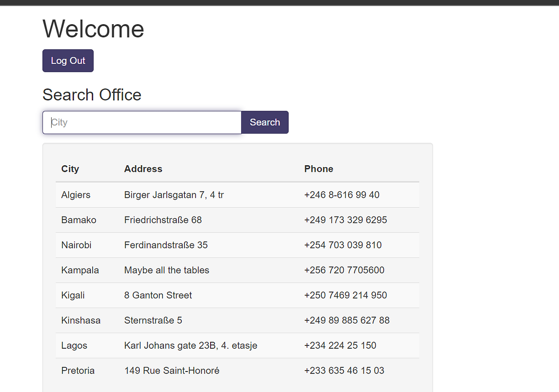Viewport: 559px width, 392px height.
Task: Click the Pretoria entry at the bottom
Action: pyautogui.click(x=78, y=371)
